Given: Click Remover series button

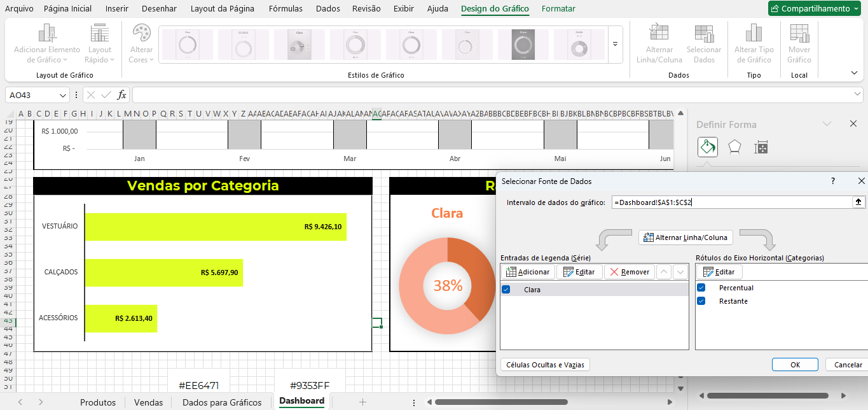Looking at the screenshot, I should click(x=629, y=272).
